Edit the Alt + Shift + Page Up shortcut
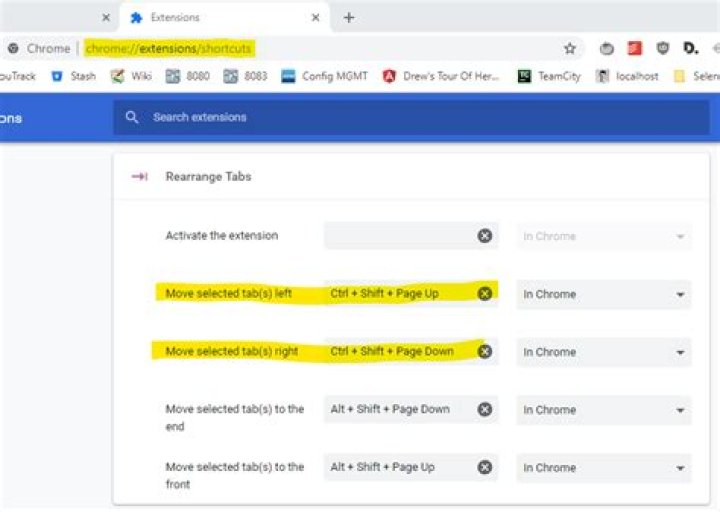720x512 pixels. point(411,467)
